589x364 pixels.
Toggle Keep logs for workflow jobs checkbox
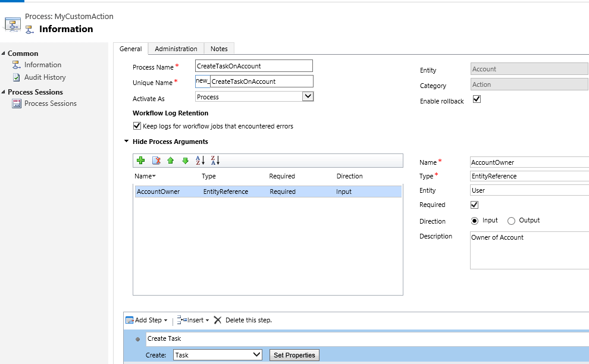[137, 126]
